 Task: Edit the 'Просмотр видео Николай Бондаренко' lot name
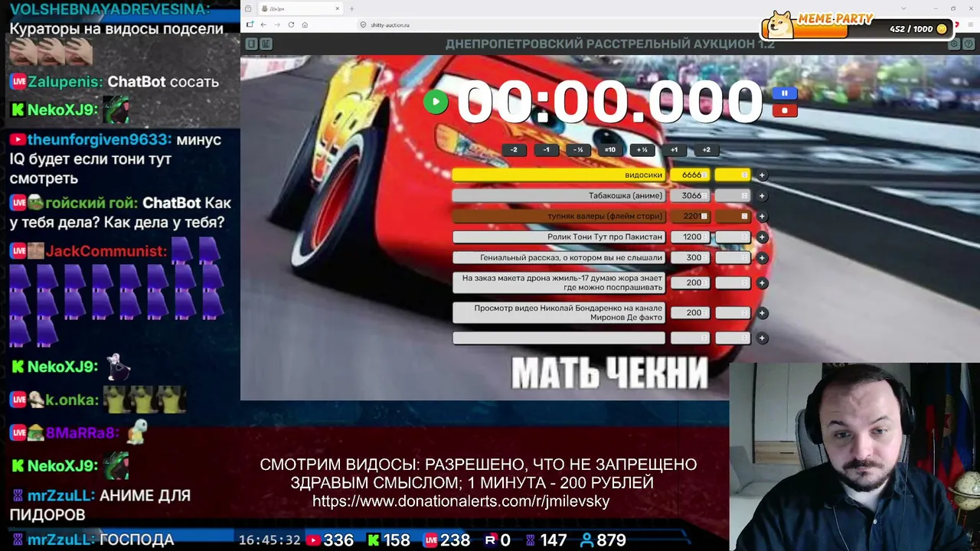[x=559, y=313]
